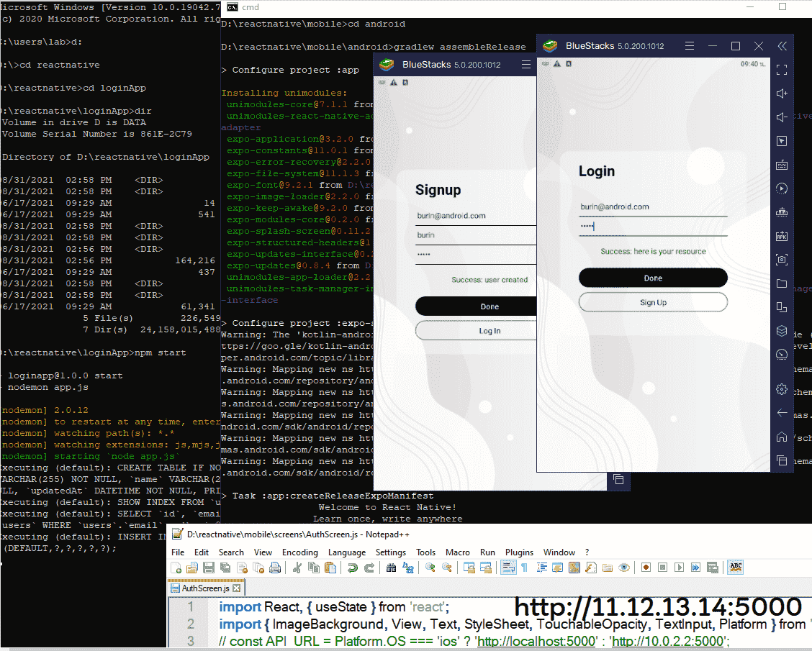
Task: Click the Paste icon in Notepad++ toolbar
Action: point(330,568)
